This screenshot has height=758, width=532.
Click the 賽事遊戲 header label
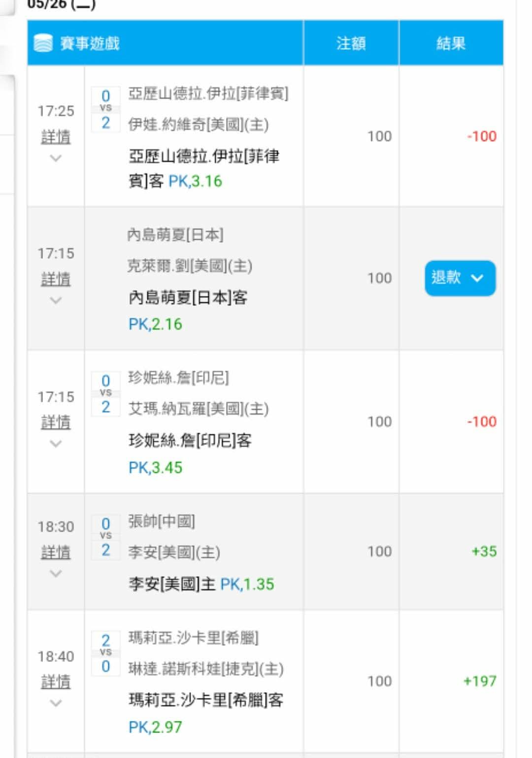coord(90,43)
